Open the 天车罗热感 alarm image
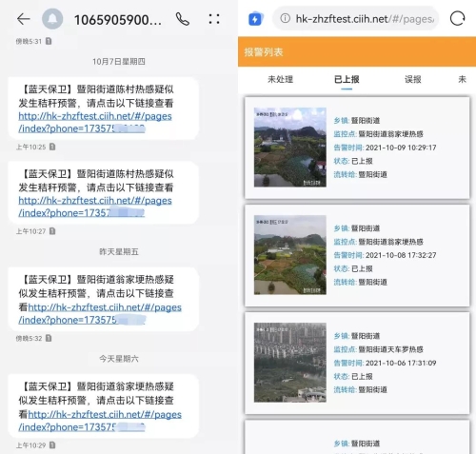The height and width of the screenshot is (454, 476). click(290, 363)
